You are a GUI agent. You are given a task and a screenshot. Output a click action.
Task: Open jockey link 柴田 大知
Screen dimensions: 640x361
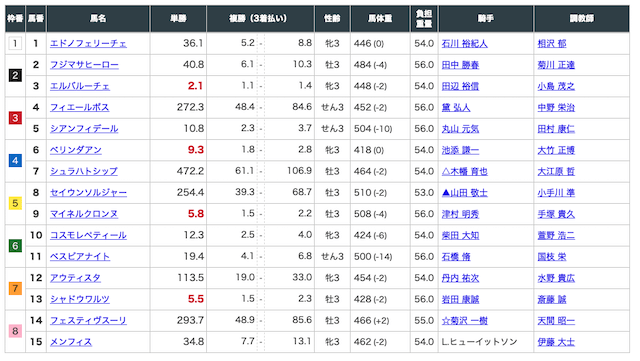pyautogui.click(x=460, y=235)
